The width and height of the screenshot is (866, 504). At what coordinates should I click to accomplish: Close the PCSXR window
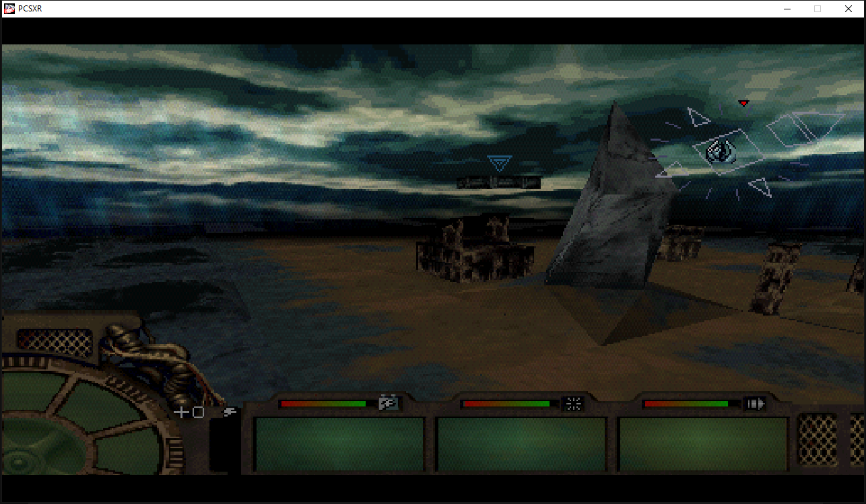848,9
